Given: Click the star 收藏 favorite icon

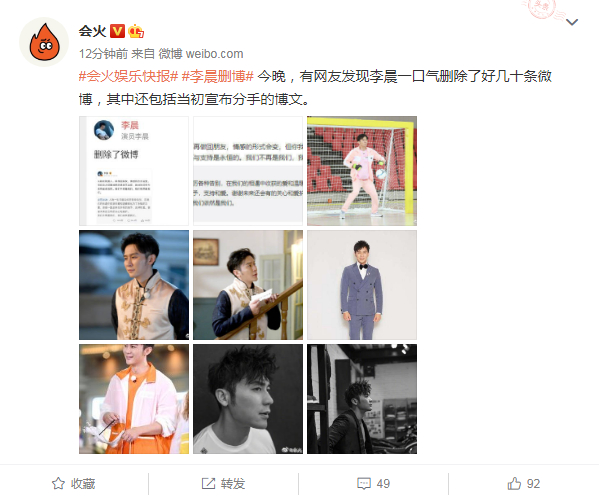Looking at the screenshot, I should (58, 483).
